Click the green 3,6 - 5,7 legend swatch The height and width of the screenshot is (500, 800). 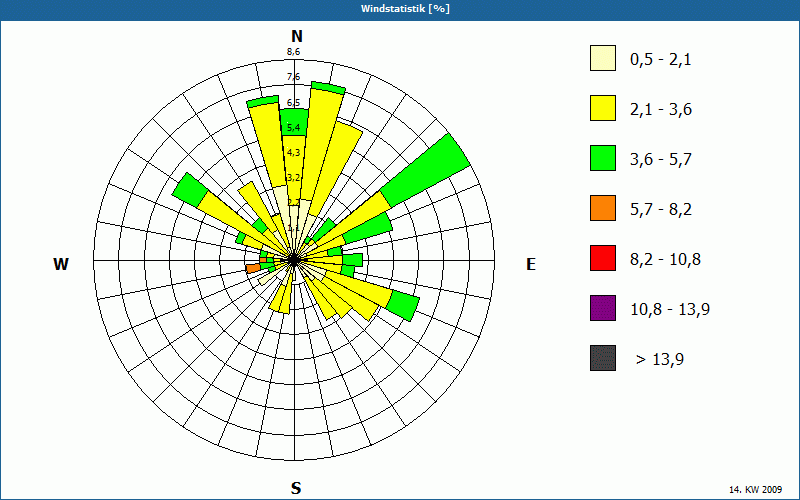click(x=603, y=158)
